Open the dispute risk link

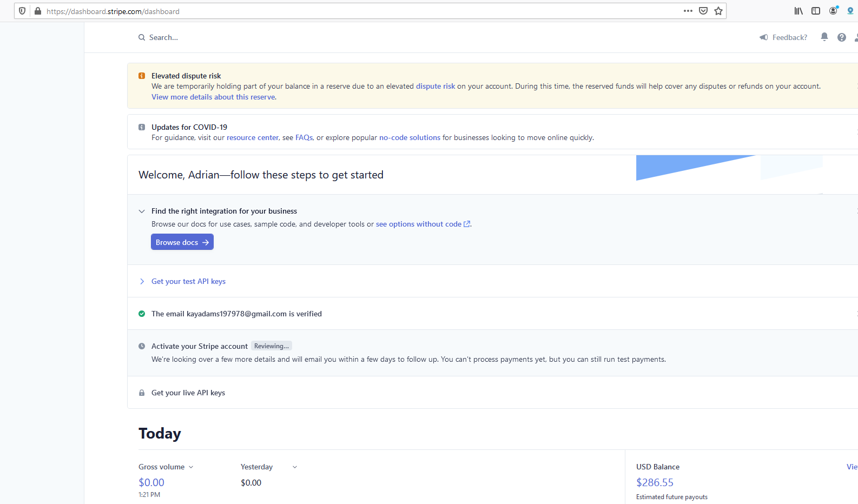pyautogui.click(x=435, y=86)
